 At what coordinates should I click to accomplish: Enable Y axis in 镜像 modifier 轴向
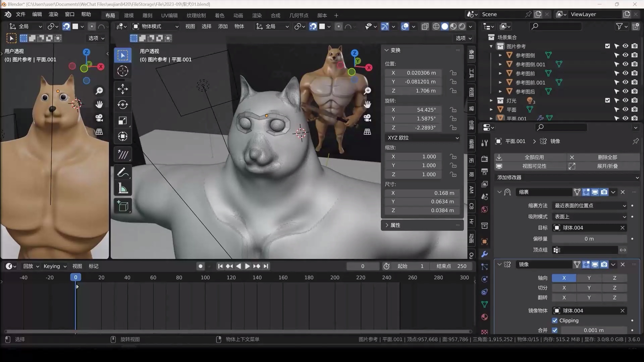tap(589, 278)
